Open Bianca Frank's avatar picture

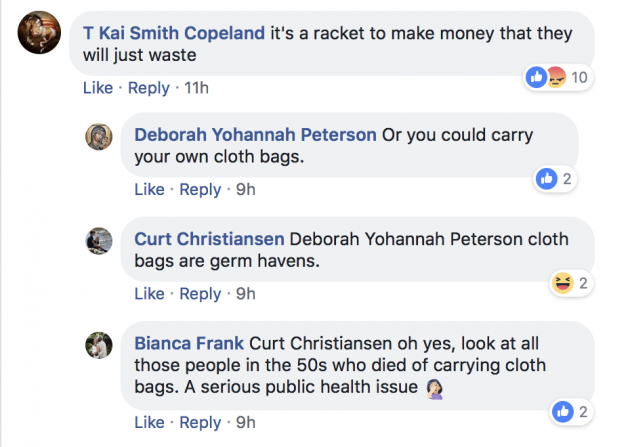[100, 345]
